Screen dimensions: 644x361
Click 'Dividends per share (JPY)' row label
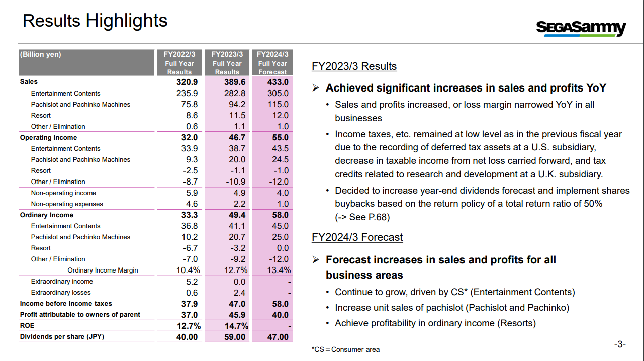62,336
